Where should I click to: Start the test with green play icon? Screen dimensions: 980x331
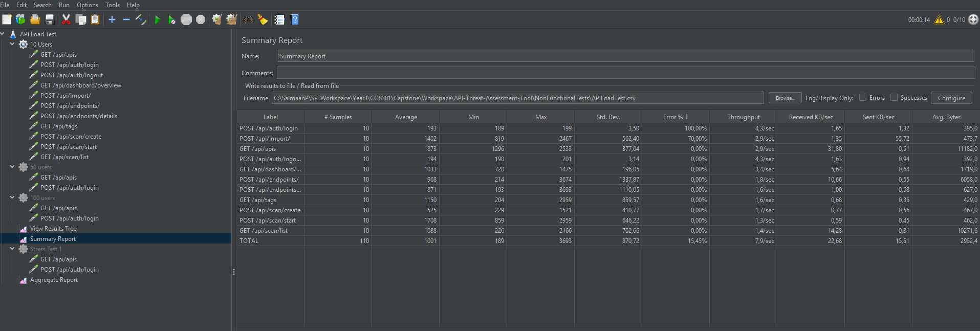pyautogui.click(x=157, y=19)
